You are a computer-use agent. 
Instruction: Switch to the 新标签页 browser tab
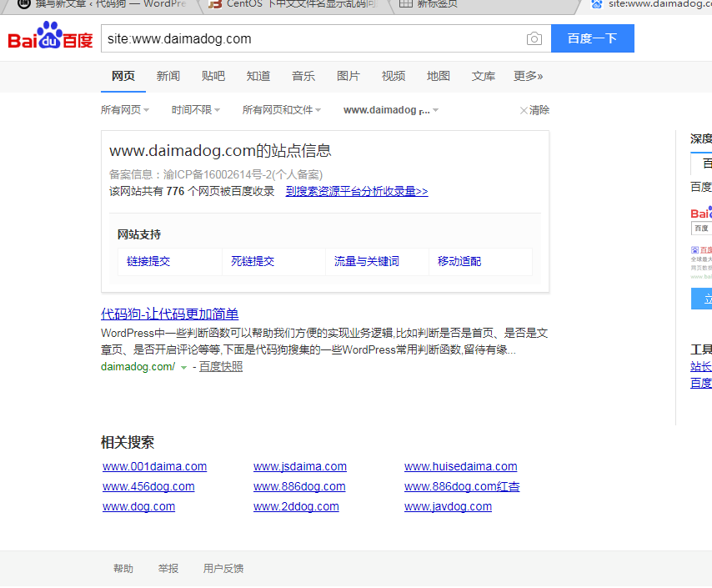(484, 4)
